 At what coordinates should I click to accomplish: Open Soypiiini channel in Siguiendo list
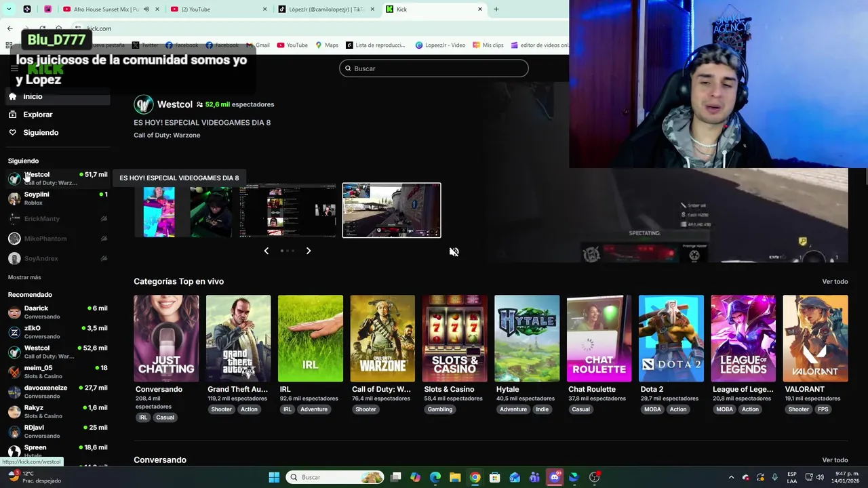[x=58, y=198]
